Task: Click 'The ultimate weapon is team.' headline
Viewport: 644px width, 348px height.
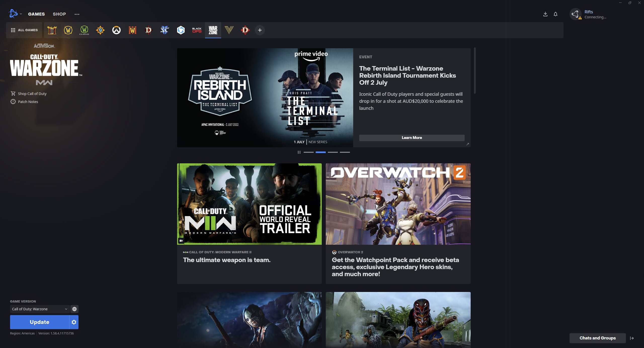Action: pos(227,260)
